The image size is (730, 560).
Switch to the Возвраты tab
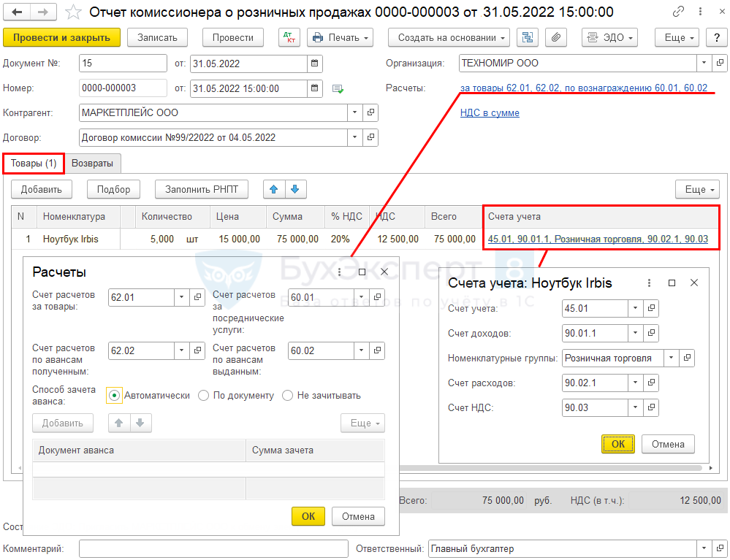point(92,164)
